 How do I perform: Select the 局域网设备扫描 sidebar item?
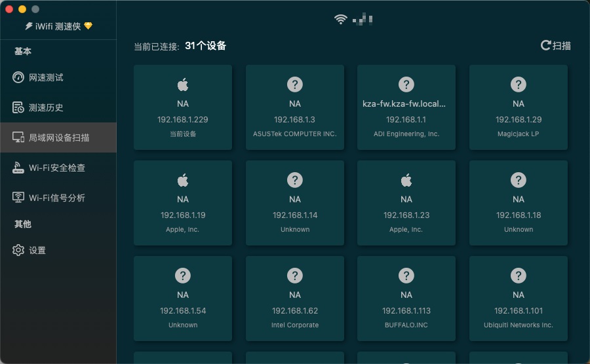(58, 137)
